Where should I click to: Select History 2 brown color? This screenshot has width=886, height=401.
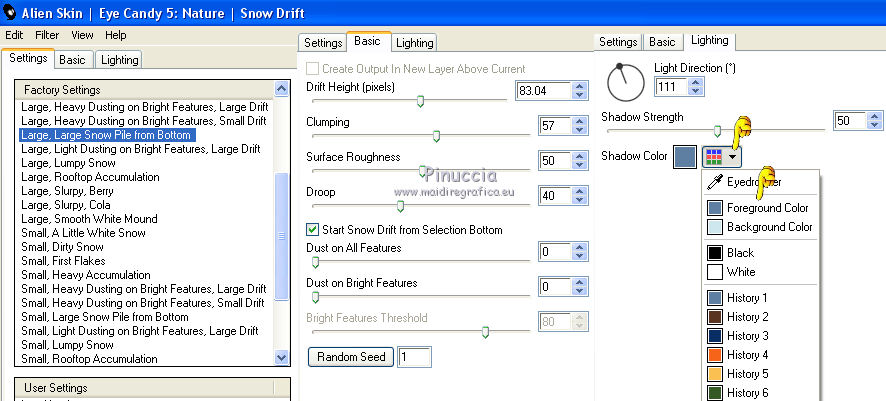(761, 317)
